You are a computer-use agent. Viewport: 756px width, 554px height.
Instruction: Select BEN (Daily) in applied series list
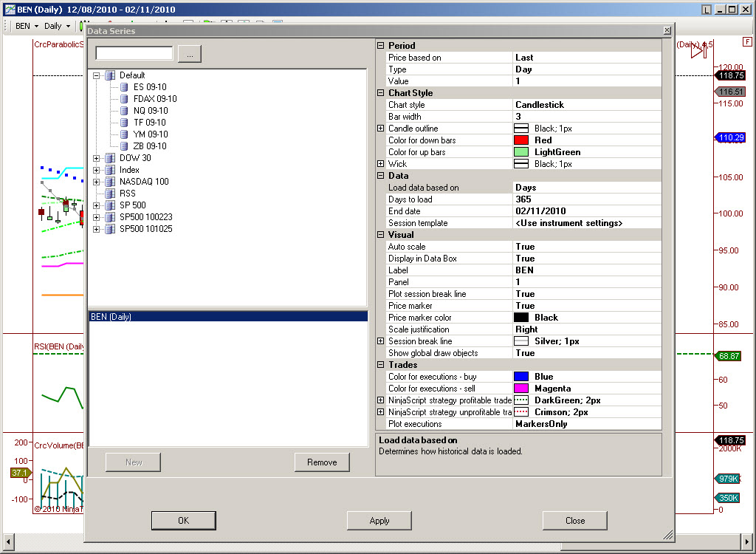tap(229, 317)
